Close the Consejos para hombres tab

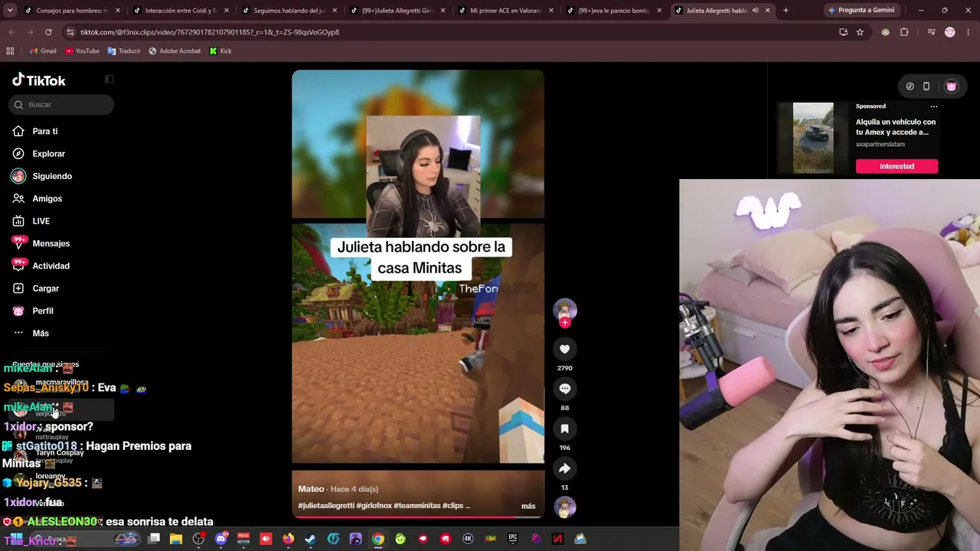(117, 11)
